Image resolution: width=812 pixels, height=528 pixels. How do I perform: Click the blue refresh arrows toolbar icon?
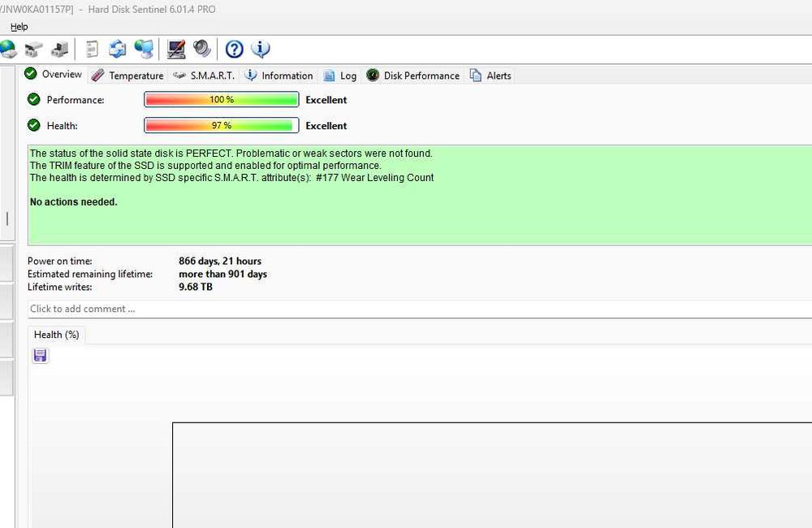coord(118,50)
